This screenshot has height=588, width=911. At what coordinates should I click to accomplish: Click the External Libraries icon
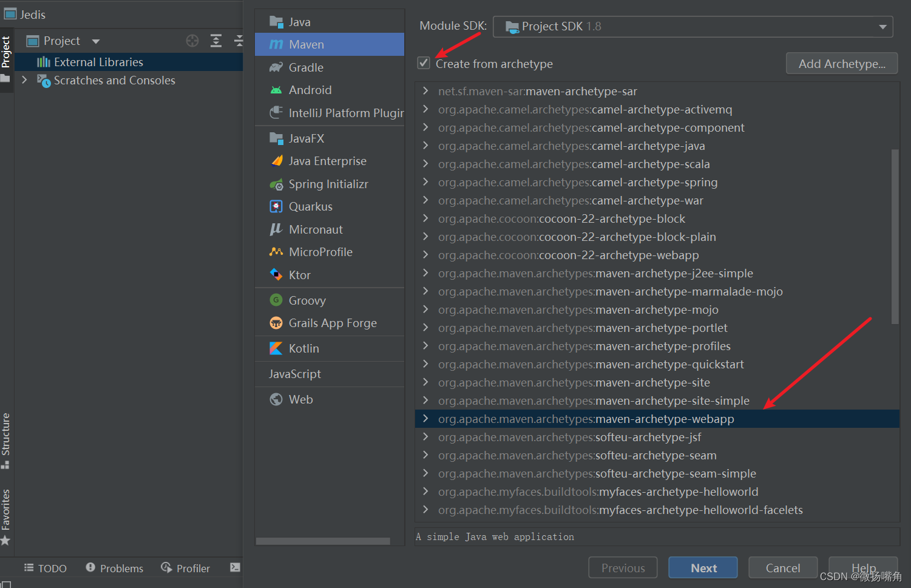[x=44, y=62]
